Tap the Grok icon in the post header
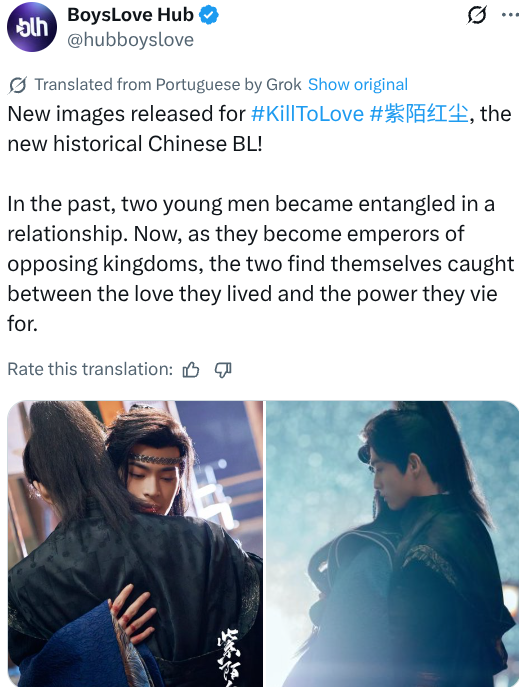 (x=477, y=15)
